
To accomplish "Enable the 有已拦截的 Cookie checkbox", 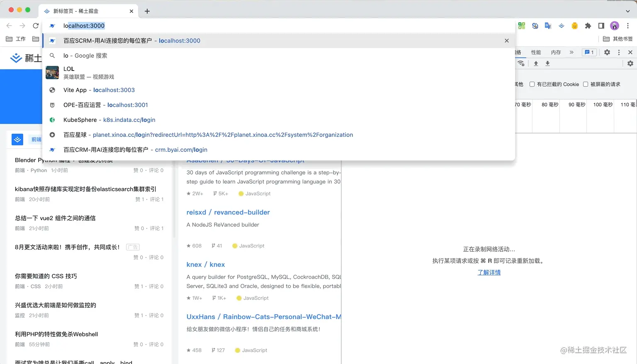I will click(532, 84).
